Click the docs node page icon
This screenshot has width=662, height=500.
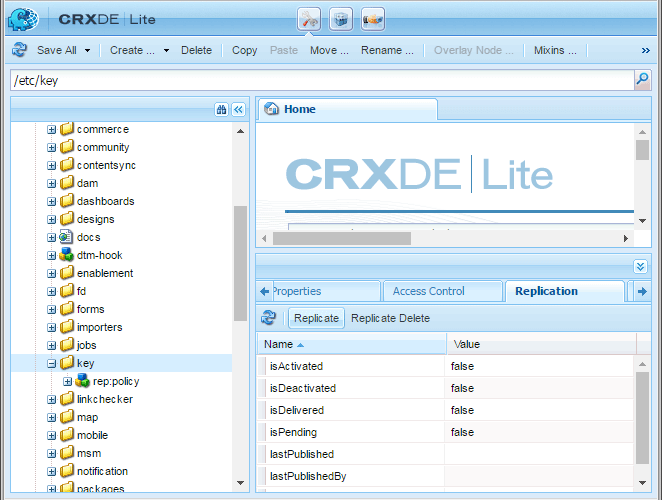click(x=66, y=237)
